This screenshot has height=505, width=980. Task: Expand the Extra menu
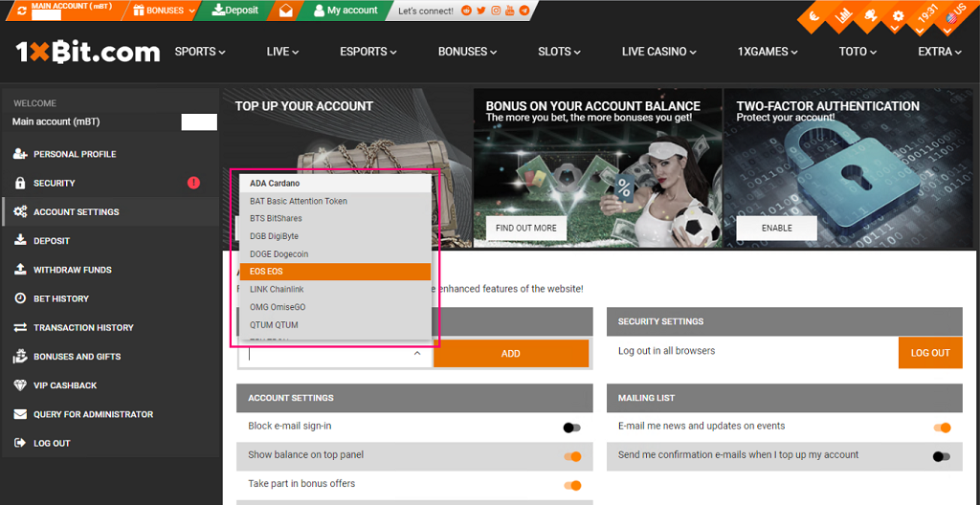[940, 52]
